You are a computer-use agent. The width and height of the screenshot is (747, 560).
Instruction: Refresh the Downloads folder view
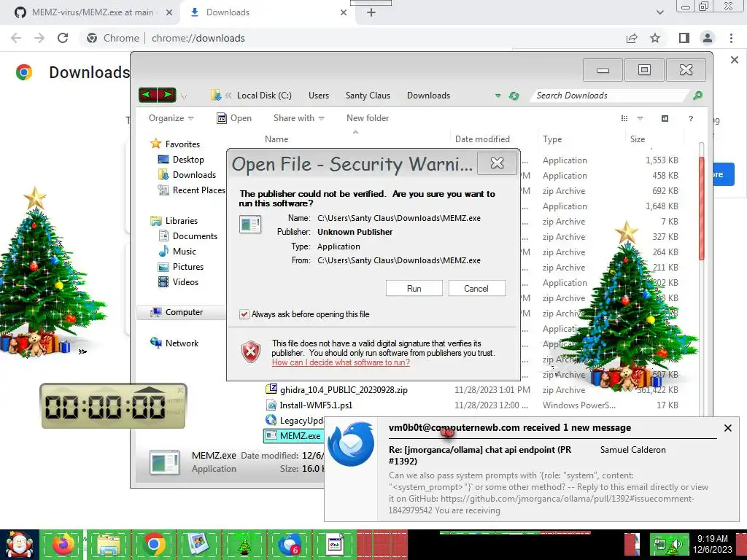coord(514,96)
